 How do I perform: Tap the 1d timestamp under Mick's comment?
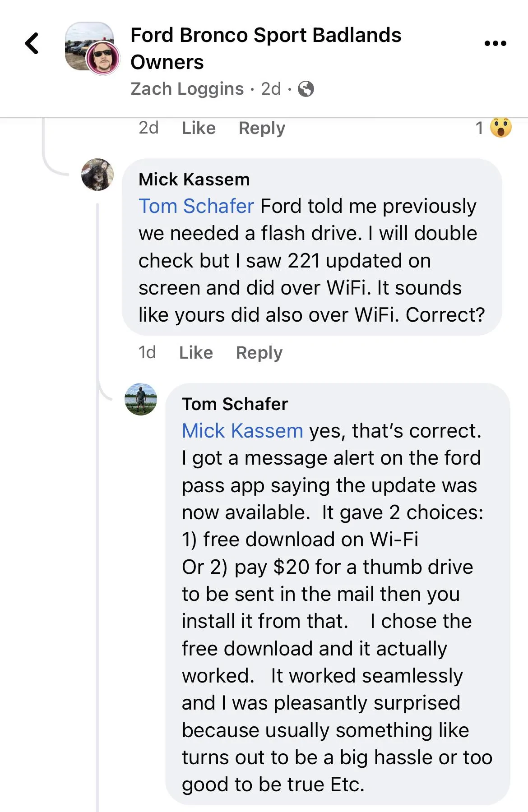pos(148,352)
